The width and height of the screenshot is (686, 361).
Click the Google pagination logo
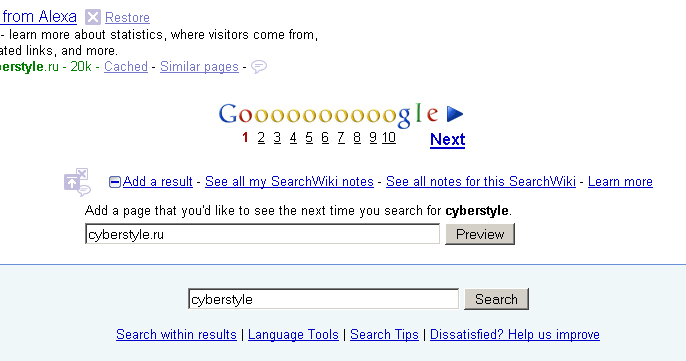point(328,115)
